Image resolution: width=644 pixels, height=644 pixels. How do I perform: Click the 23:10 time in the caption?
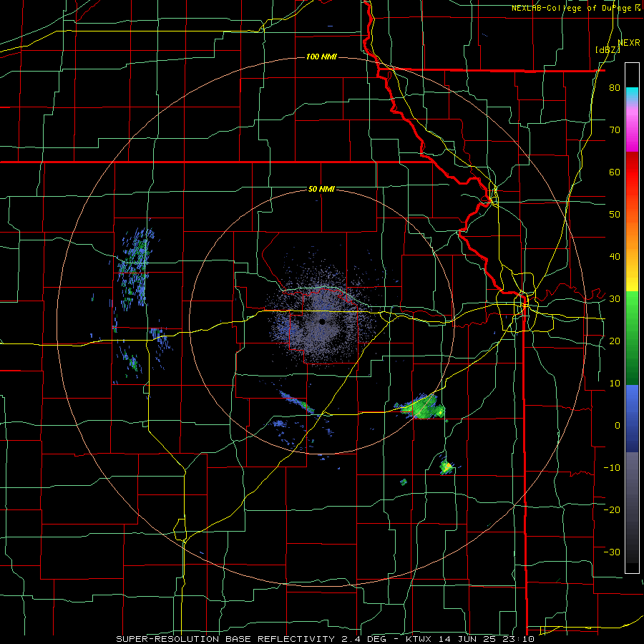[519, 639]
